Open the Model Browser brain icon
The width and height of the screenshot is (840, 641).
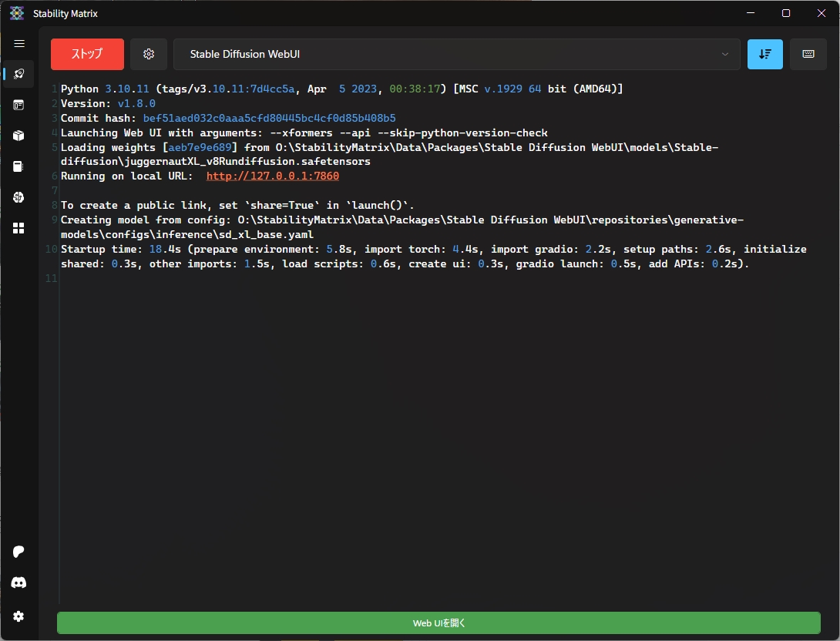[x=19, y=197]
